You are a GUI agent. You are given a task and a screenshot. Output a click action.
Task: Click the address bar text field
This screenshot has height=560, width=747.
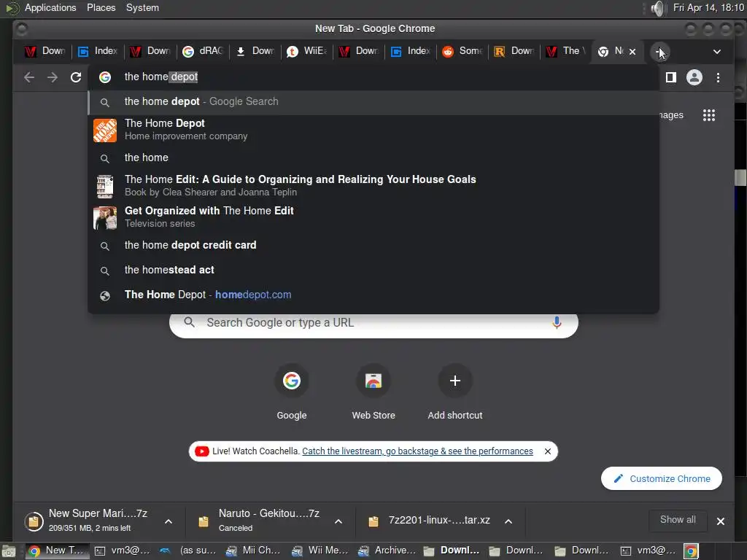(x=373, y=77)
